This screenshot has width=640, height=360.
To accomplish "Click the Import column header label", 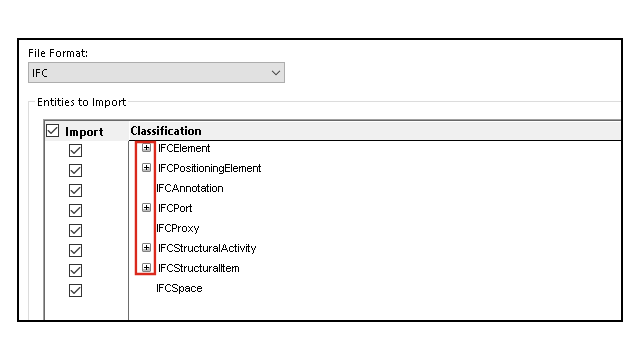I will [x=84, y=132].
